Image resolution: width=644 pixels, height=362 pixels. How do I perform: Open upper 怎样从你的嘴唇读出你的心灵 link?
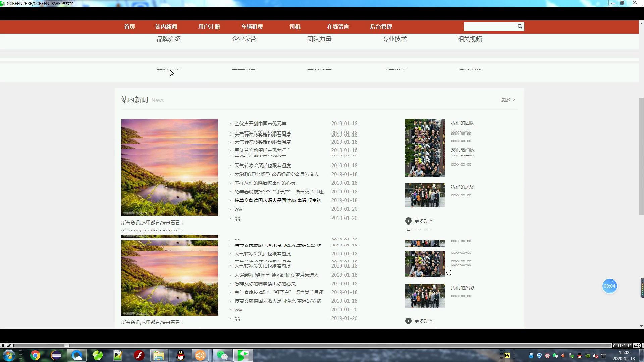(x=265, y=183)
